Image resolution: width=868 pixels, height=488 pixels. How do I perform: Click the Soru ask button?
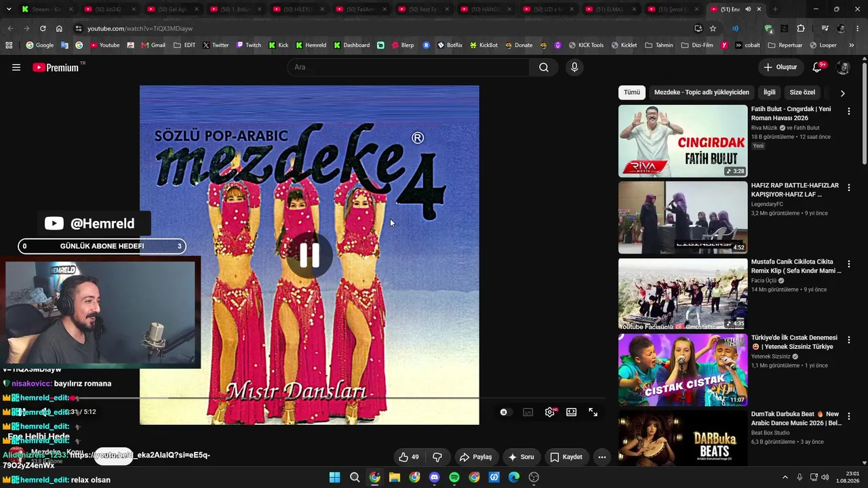(521, 457)
